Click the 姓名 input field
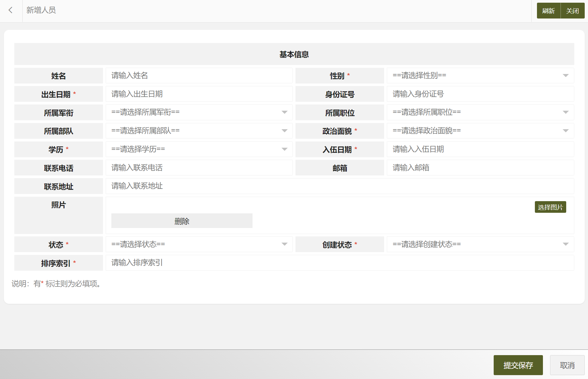Screen dimensions: 588x379 pos(199,76)
